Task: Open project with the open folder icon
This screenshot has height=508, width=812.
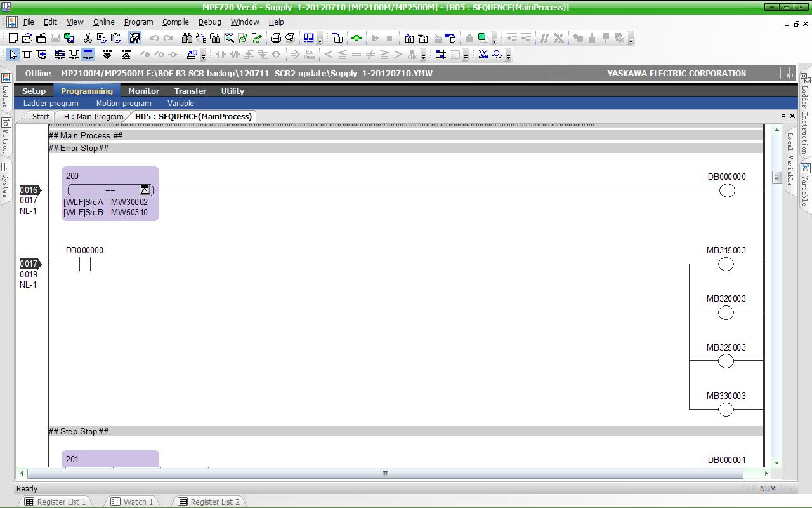Action: coord(27,38)
